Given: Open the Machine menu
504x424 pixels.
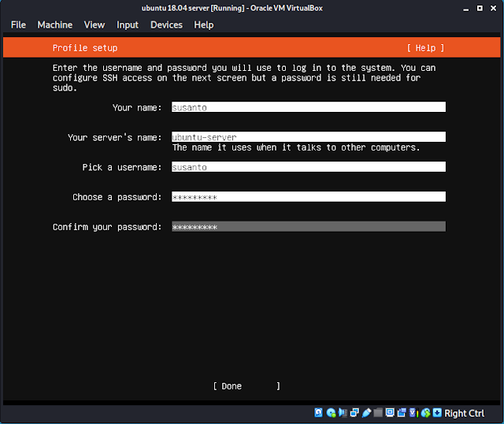Looking at the screenshot, I should [55, 24].
